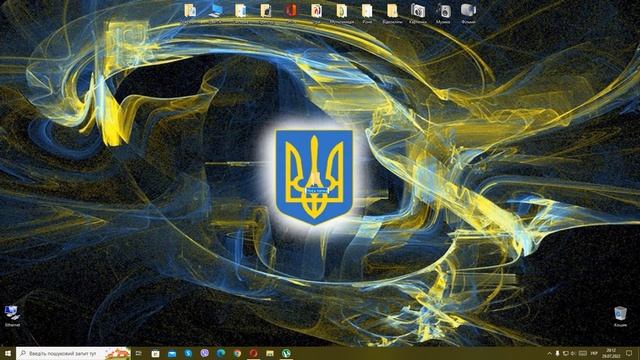Open the Opera browser taskbar icon
This screenshot has height=360, width=640.
[253, 353]
